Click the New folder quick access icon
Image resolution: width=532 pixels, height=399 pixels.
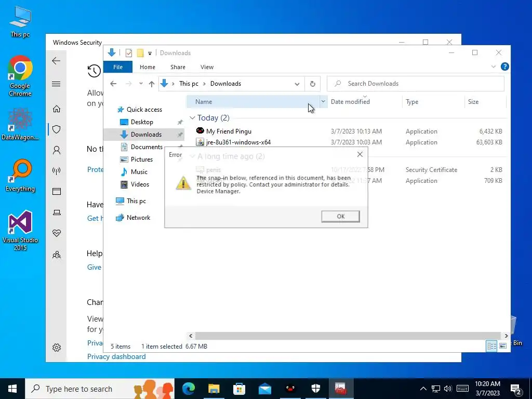[140, 53]
